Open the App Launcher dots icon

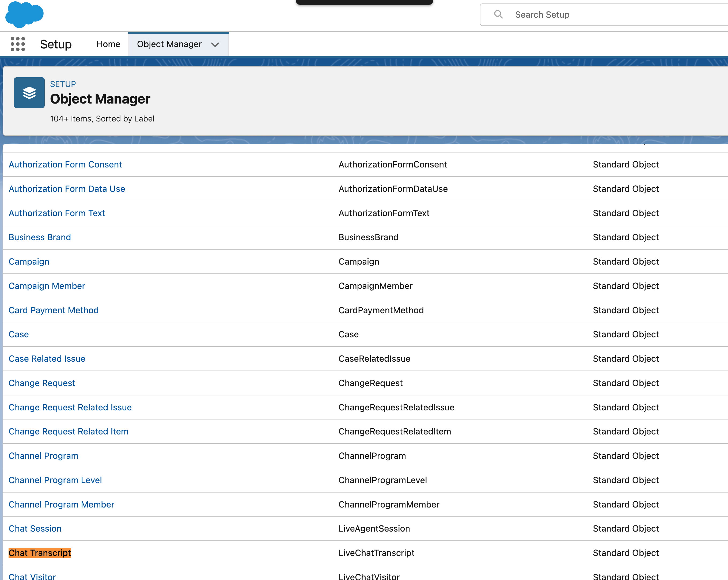[x=18, y=44]
